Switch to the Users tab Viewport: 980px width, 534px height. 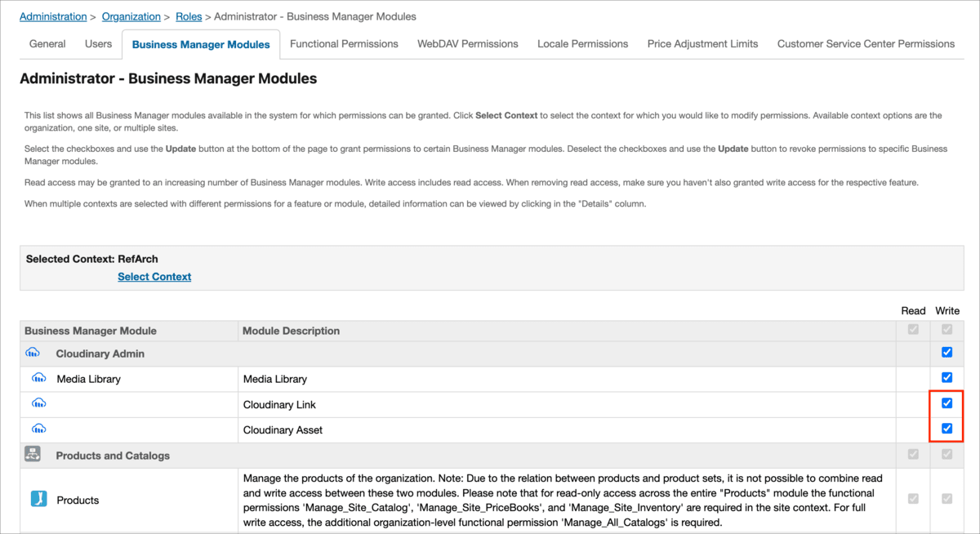[98, 44]
